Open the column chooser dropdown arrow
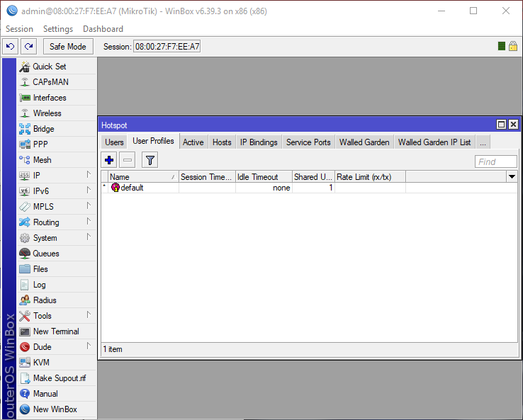 pos(512,176)
